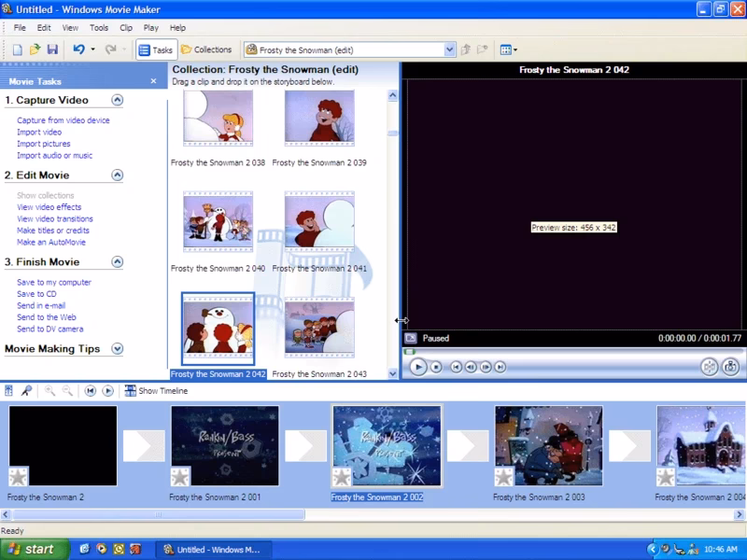Select the Frosty the Snowman 2 003 storyboard clip
Viewport: 747px width, 560px height.
550,445
